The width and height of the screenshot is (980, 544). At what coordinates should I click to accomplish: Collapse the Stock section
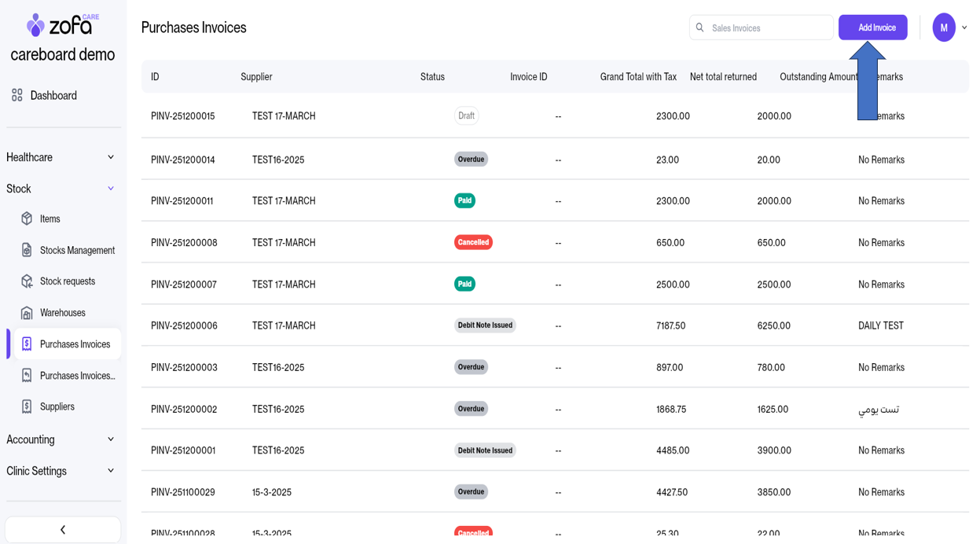click(x=111, y=189)
